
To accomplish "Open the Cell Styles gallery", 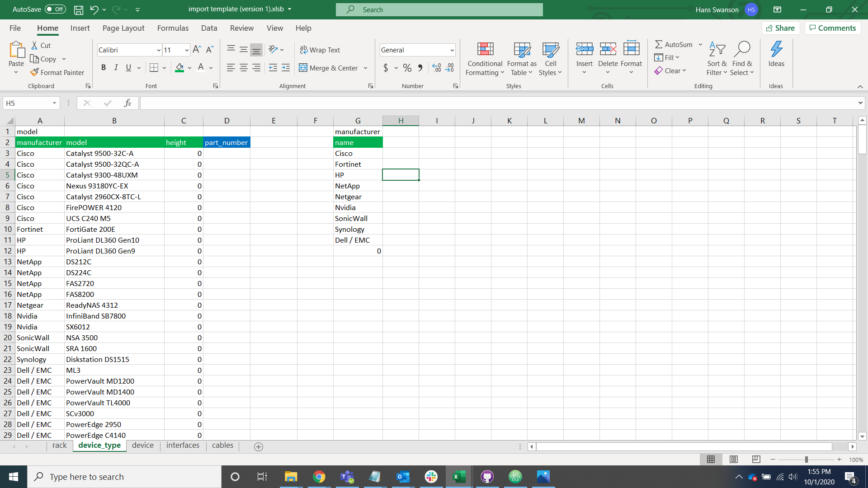I will (550, 59).
